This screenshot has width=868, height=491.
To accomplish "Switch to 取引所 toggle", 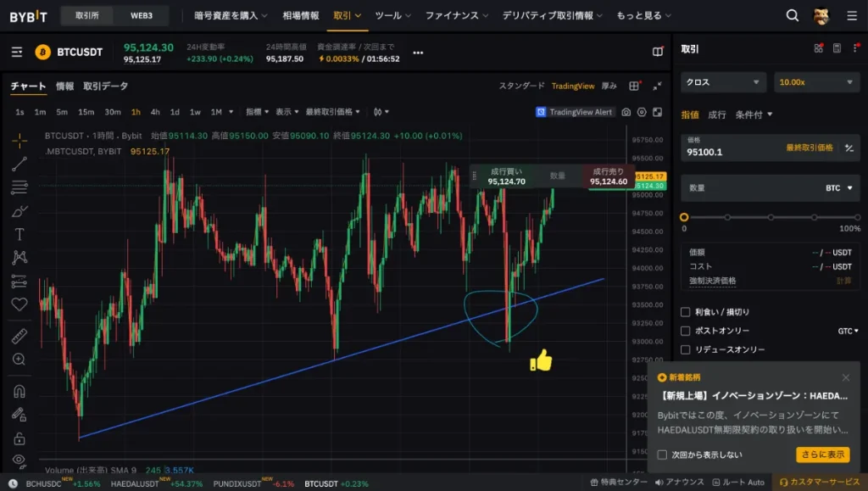I will coord(87,15).
